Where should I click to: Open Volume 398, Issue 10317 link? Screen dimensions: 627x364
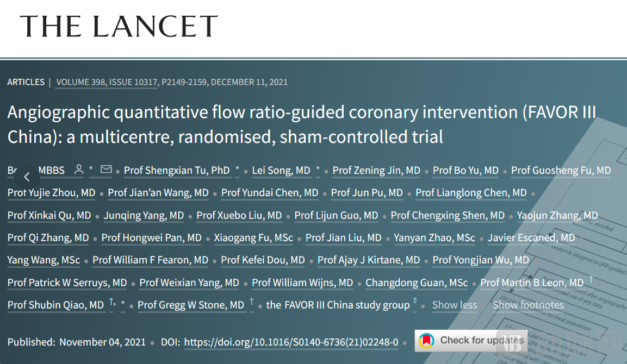(x=107, y=83)
